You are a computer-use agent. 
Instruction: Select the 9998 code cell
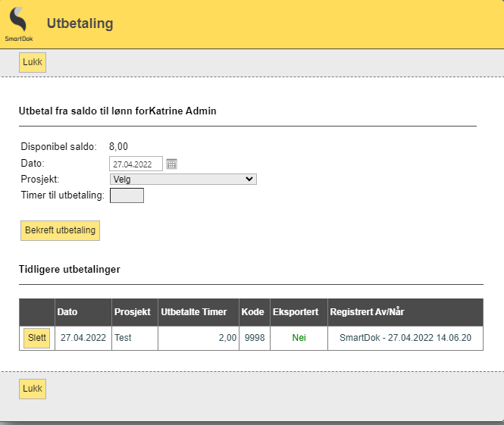[x=255, y=338]
